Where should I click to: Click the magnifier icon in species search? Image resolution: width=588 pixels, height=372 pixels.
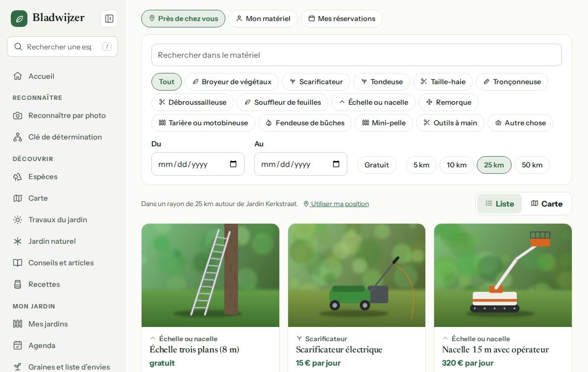18,46
